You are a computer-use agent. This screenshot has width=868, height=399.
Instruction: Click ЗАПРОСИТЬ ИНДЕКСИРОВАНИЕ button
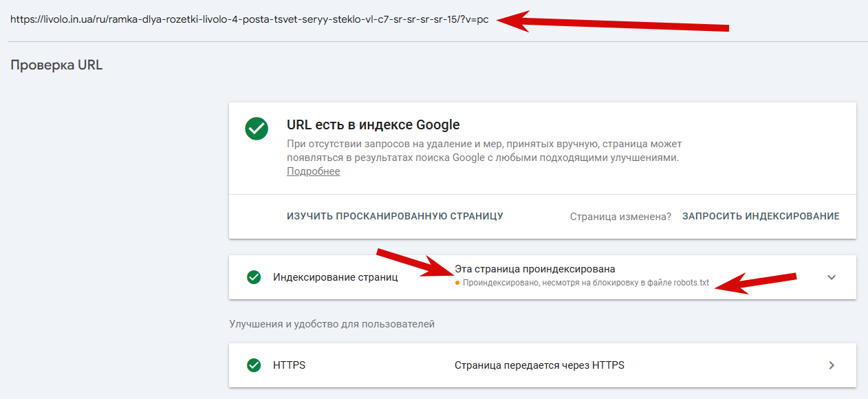pyautogui.click(x=761, y=216)
